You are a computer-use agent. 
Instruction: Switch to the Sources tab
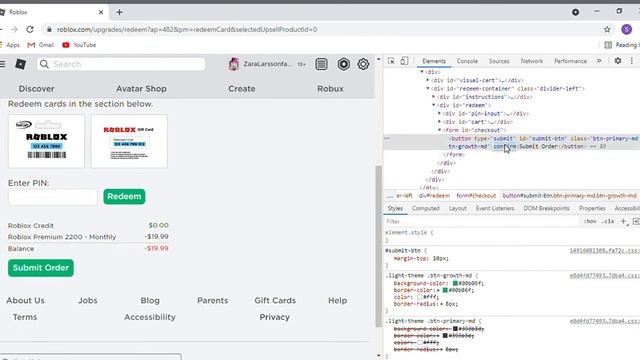point(499,61)
